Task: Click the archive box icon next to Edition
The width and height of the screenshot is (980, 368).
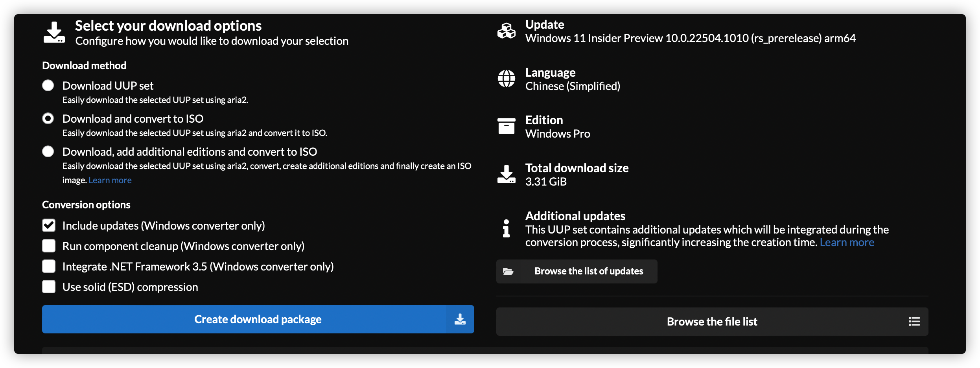Action: coord(507,126)
